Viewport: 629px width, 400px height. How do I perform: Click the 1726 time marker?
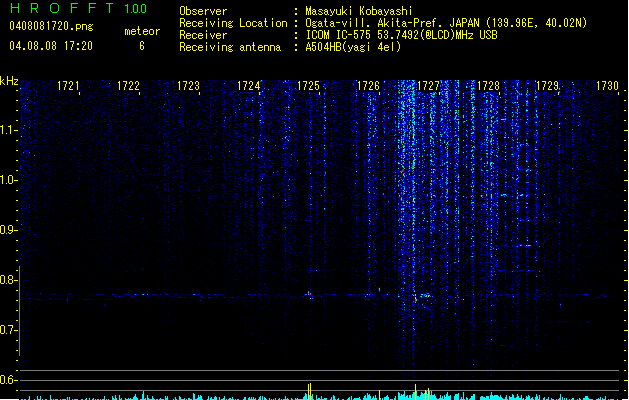(x=368, y=86)
